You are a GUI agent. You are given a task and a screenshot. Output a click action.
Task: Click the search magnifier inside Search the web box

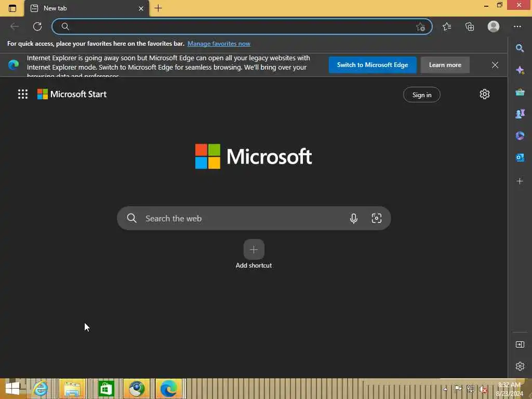point(131,218)
